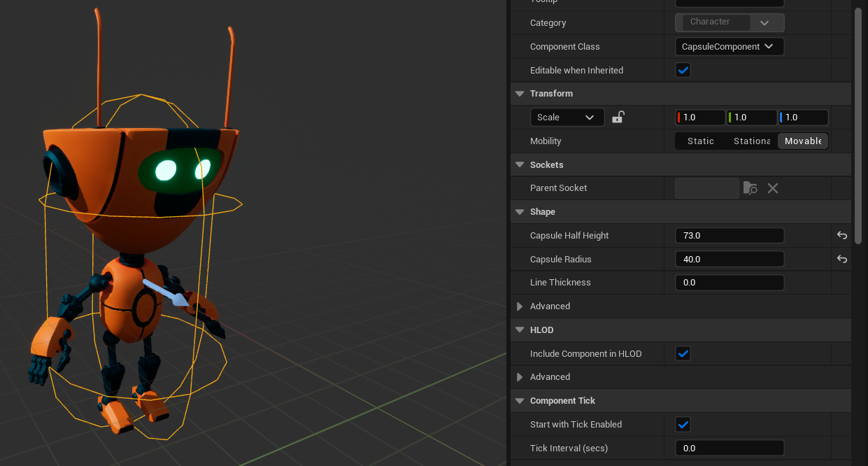Click the 'Line Thickness' label
The width and height of the screenshot is (868, 466).
560,283
